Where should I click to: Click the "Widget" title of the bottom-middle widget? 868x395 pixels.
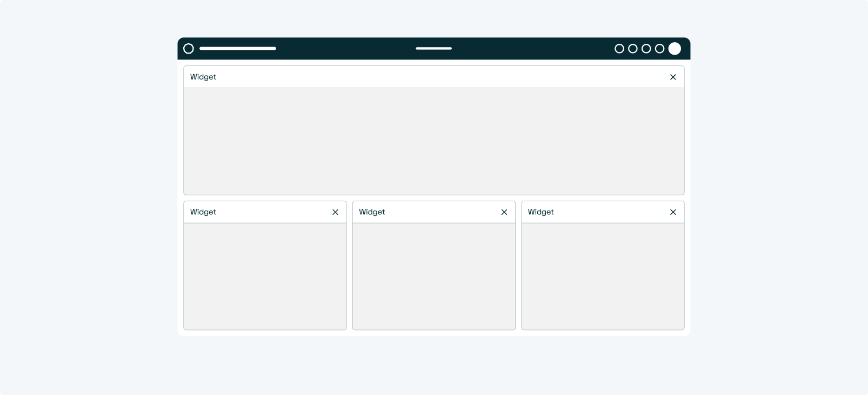372,212
